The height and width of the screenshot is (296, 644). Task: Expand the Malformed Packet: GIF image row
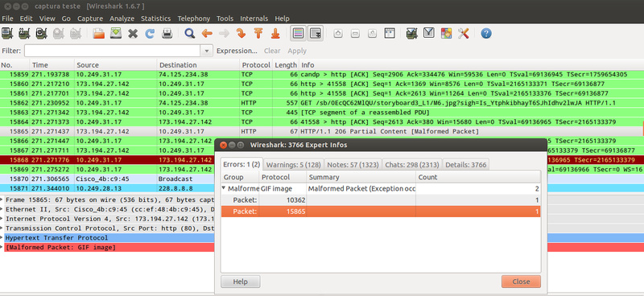(x=2, y=247)
